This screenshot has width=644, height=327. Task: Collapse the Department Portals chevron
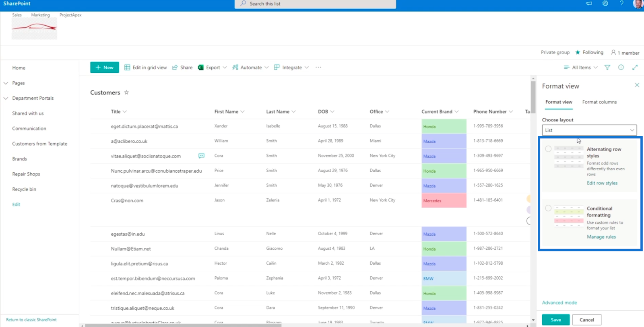(x=6, y=98)
